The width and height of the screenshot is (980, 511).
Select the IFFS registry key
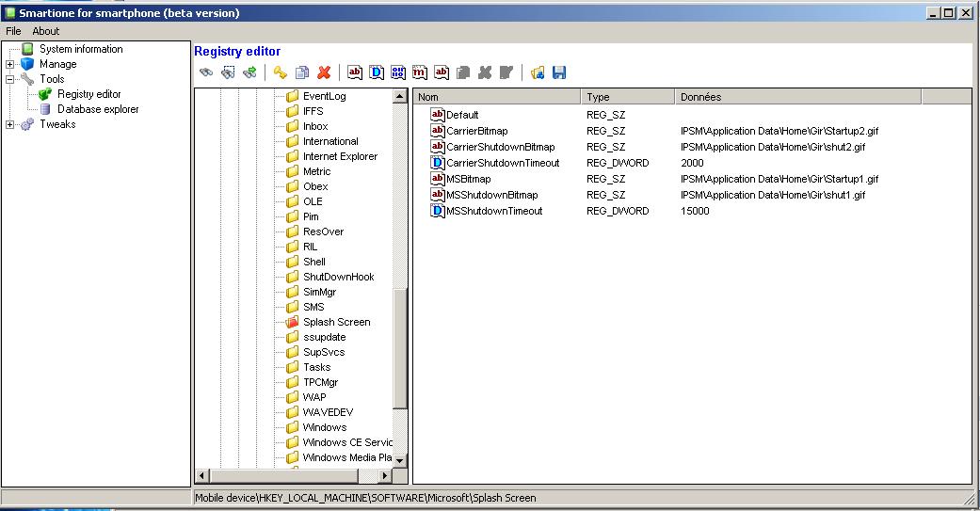tap(313, 111)
